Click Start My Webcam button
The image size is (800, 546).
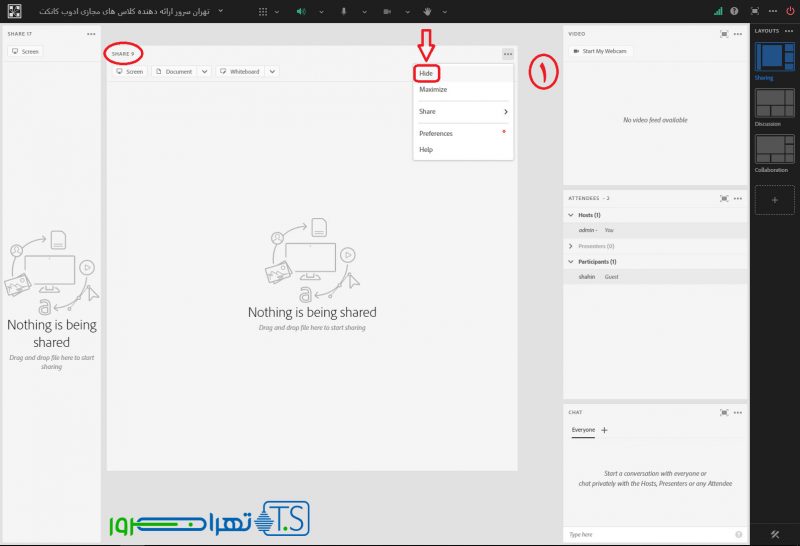click(x=600, y=51)
